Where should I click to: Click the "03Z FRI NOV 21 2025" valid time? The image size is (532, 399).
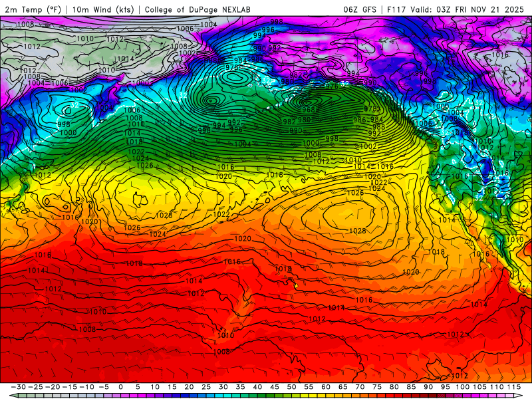(480, 9)
